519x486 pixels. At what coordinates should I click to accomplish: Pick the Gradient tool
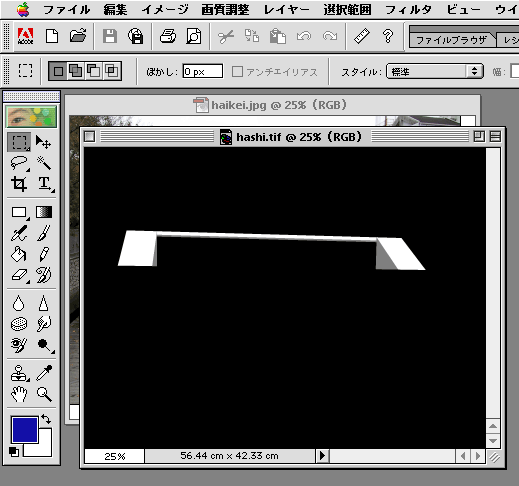click(x=44, y=212)
